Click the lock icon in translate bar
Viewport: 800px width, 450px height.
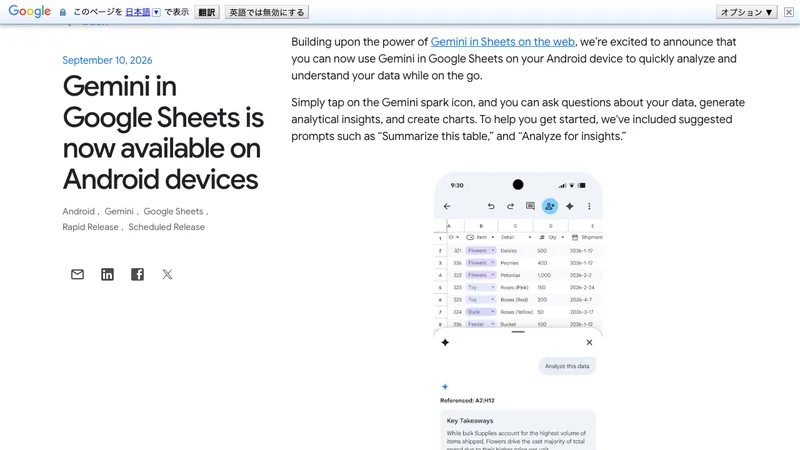63,12
